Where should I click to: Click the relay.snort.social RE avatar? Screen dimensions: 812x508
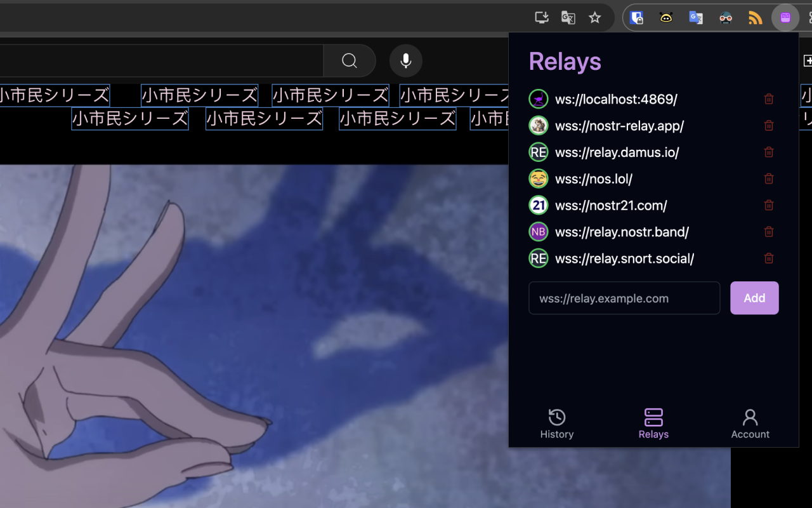(539, 258)
